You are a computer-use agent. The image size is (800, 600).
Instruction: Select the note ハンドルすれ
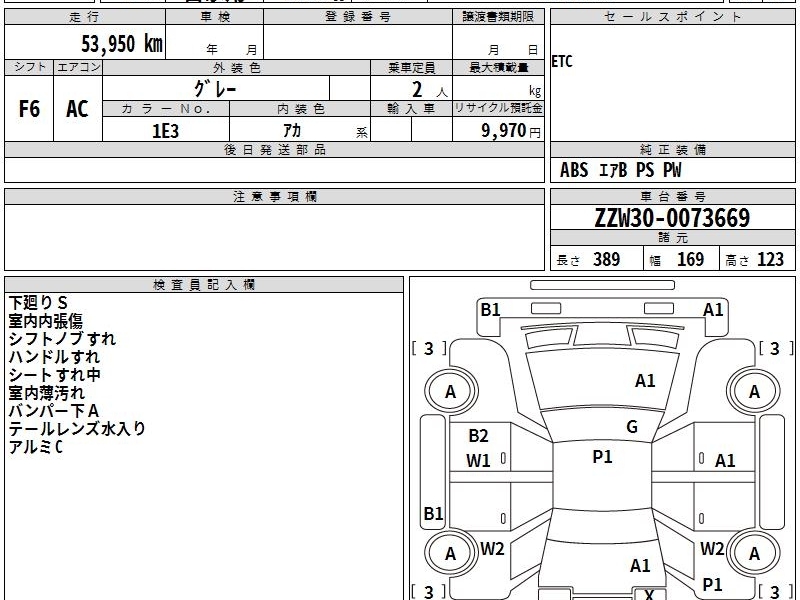[54, 357]
